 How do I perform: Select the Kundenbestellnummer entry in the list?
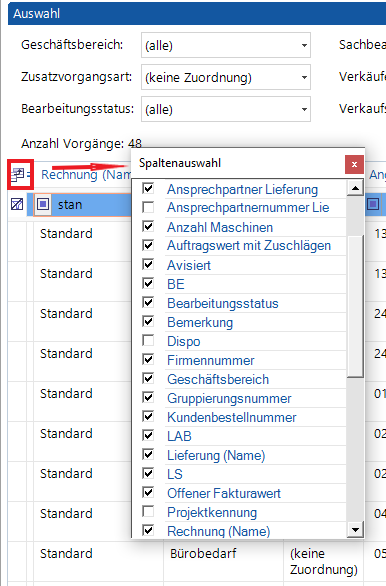click(x=231, y=417)
